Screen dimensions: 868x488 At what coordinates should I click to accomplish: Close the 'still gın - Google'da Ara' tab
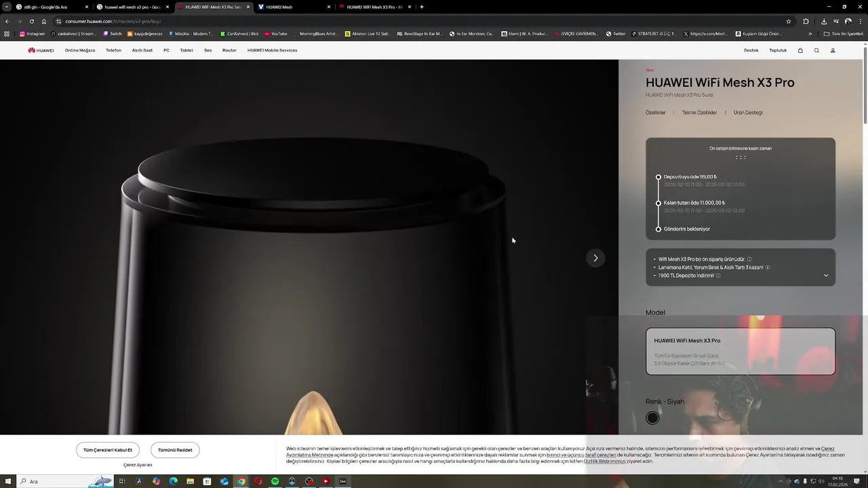87,7
